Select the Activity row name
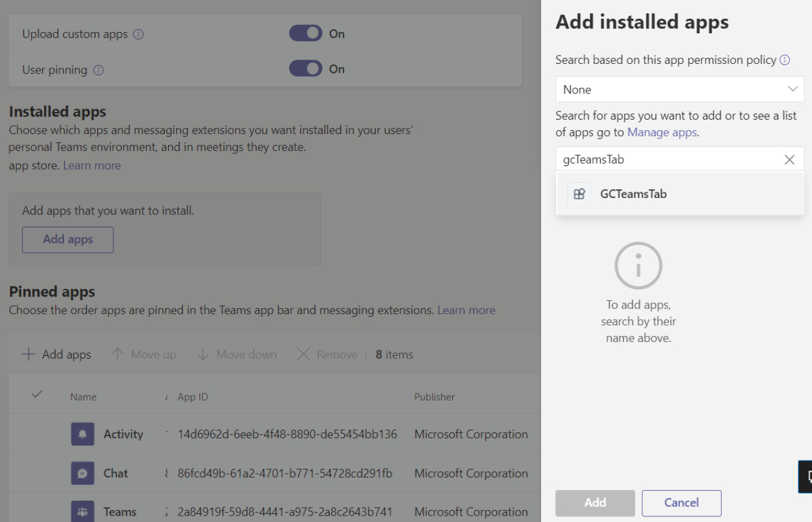812x522 pixels. pos(124,434)
